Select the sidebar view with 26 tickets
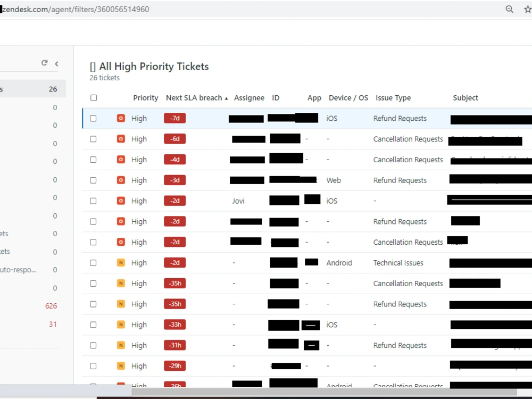532x399 pixels. tap(33, 89)
